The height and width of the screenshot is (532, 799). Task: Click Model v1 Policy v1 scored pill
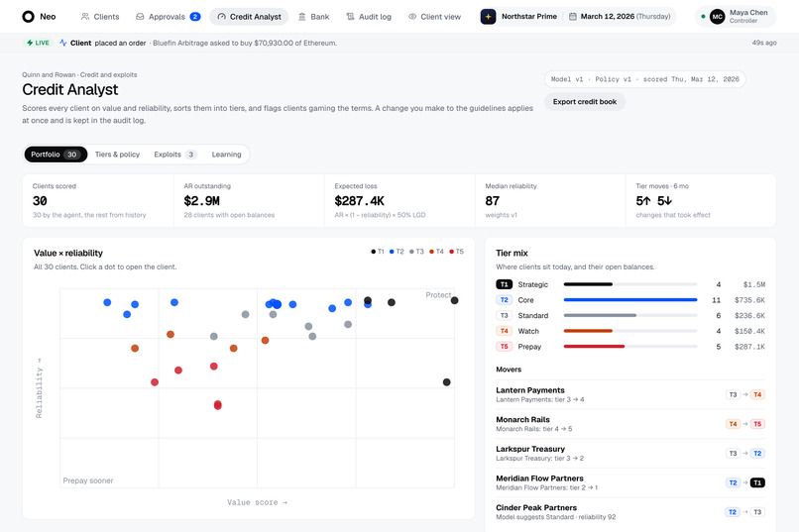(644, 79)
